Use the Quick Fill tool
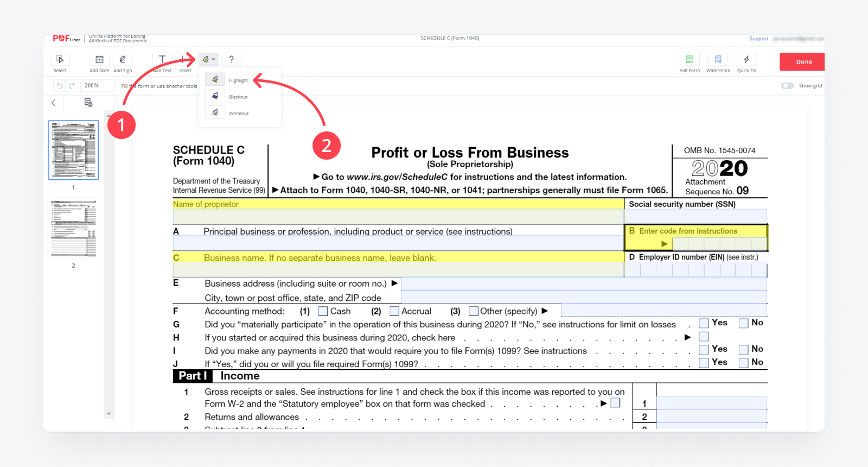 (746, 60)
